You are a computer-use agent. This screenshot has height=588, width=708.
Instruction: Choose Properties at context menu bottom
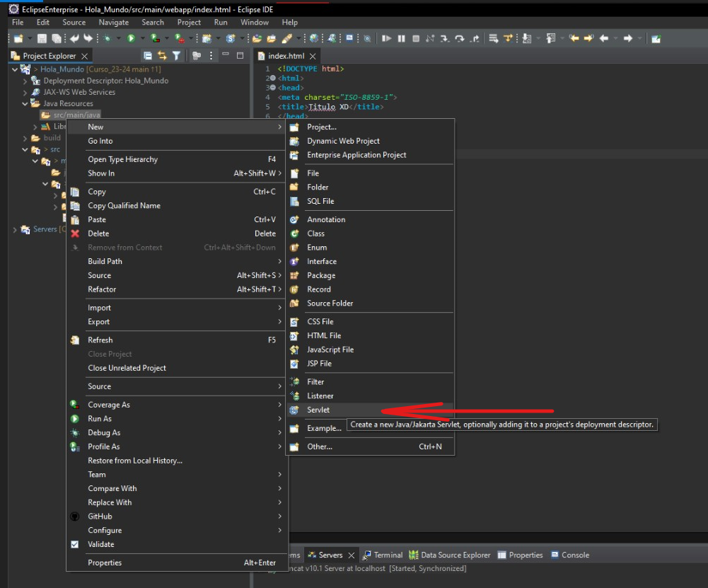(x=105, y=563)
